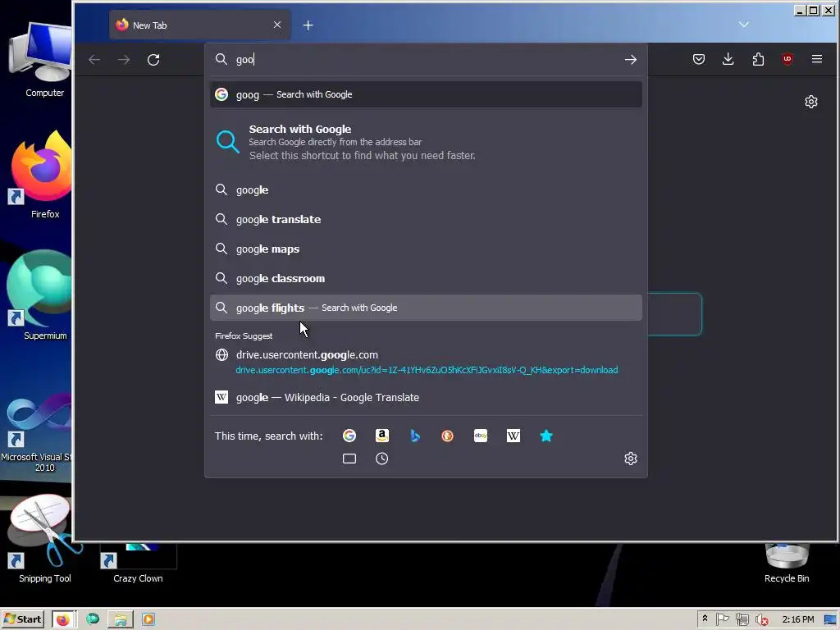Search this time with DuckDuckGo icon

448,436
